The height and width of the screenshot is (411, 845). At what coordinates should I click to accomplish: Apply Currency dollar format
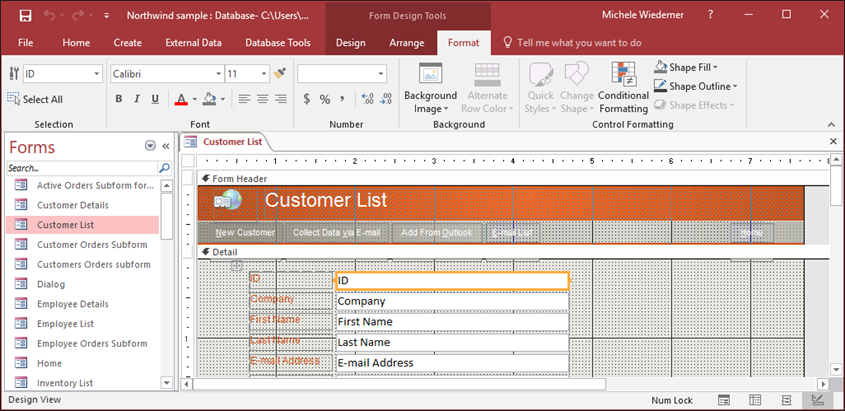click(x=307, y=99)
